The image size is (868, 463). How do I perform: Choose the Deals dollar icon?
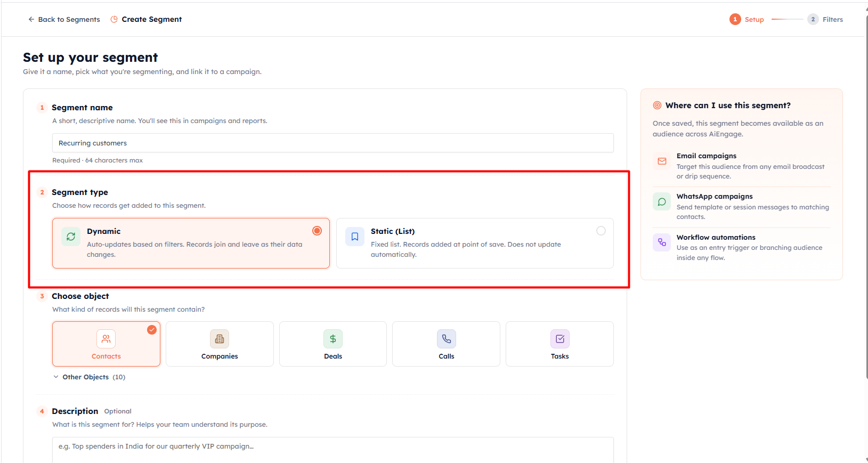coord(333,339)
